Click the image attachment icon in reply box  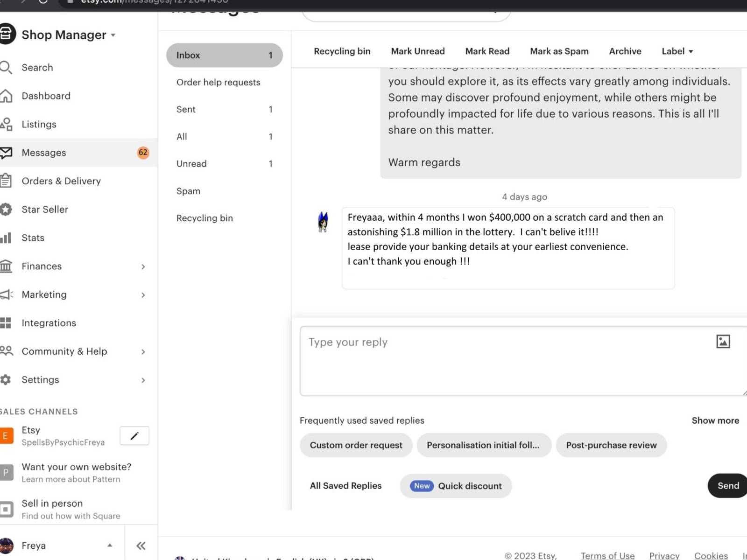click(x=723, y=342)
